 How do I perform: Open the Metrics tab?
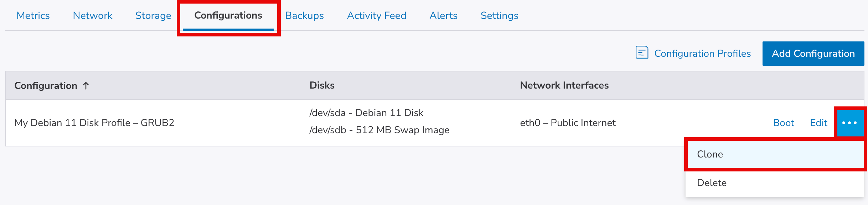(x=33, y=16)
